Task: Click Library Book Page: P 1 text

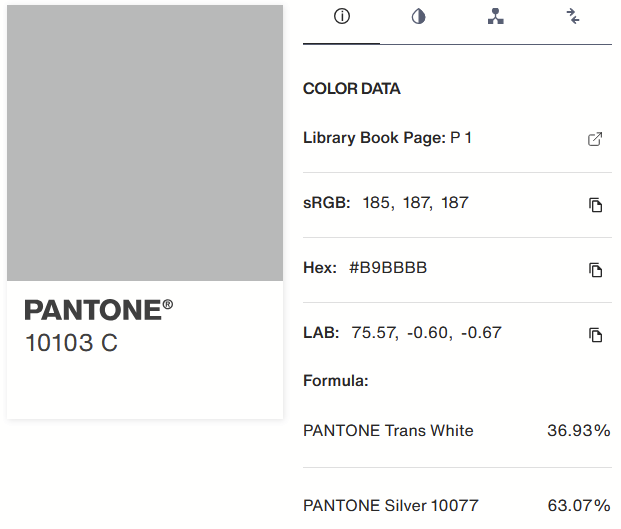Action: click(387, 138)
